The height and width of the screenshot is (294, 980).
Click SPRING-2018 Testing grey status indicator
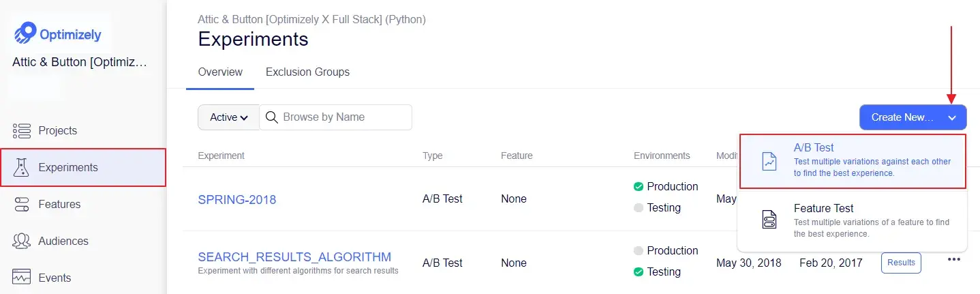(639, 208)
